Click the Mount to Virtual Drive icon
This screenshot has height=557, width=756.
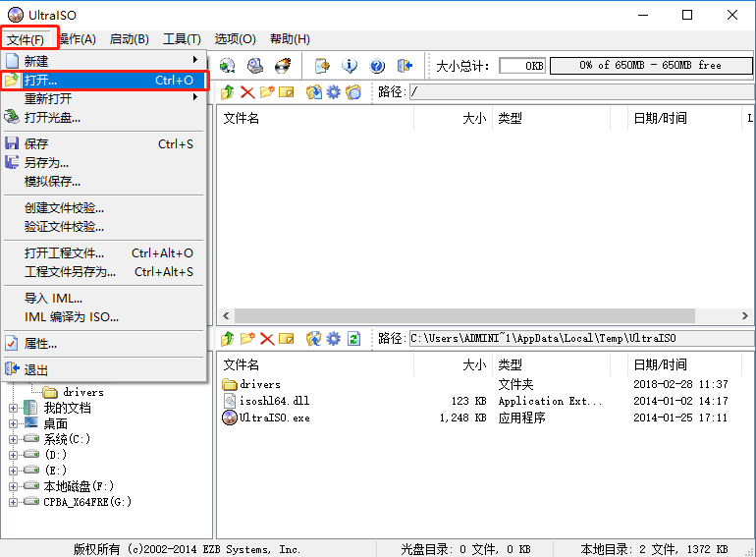coord(255,66)
